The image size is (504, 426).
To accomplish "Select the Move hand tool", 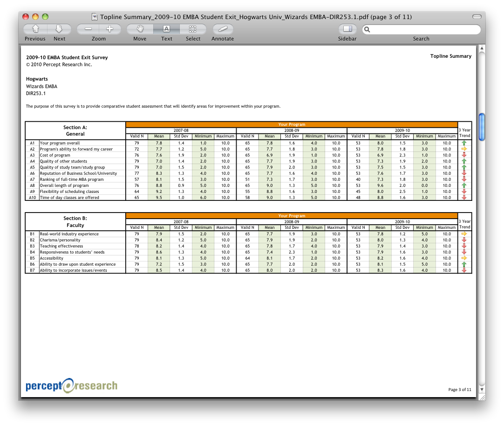I will pyautogui.click(x=140, y=29).
